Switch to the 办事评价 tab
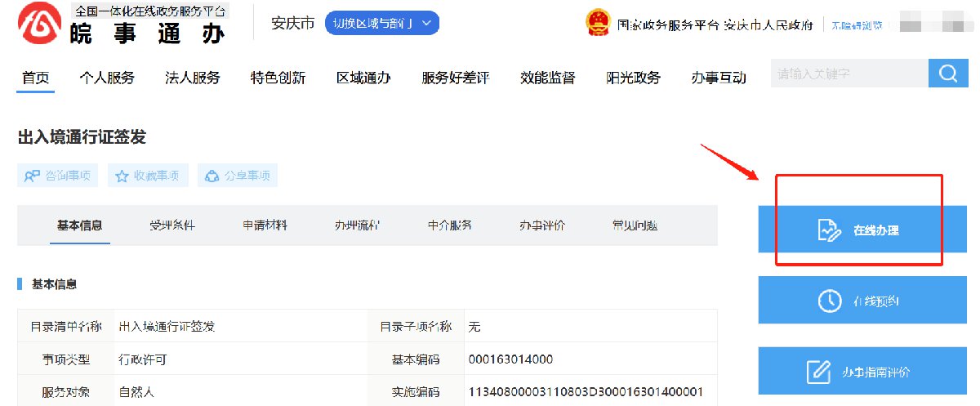Viewport: 980px width, 406px height. (542, 225)
